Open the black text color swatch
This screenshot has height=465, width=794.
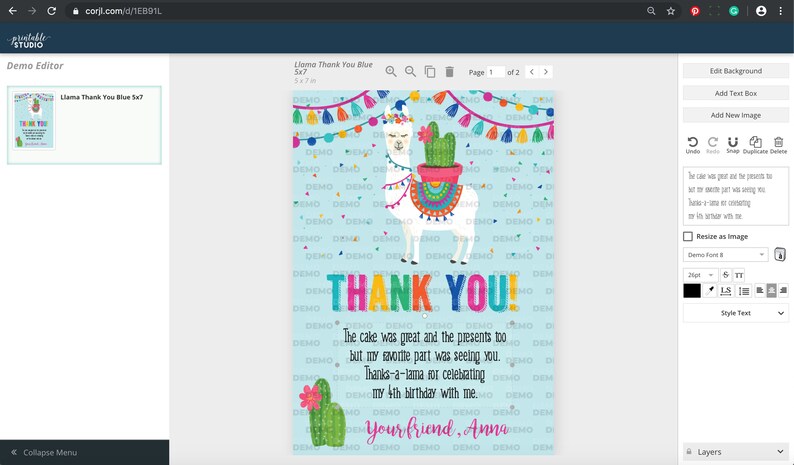692,290
